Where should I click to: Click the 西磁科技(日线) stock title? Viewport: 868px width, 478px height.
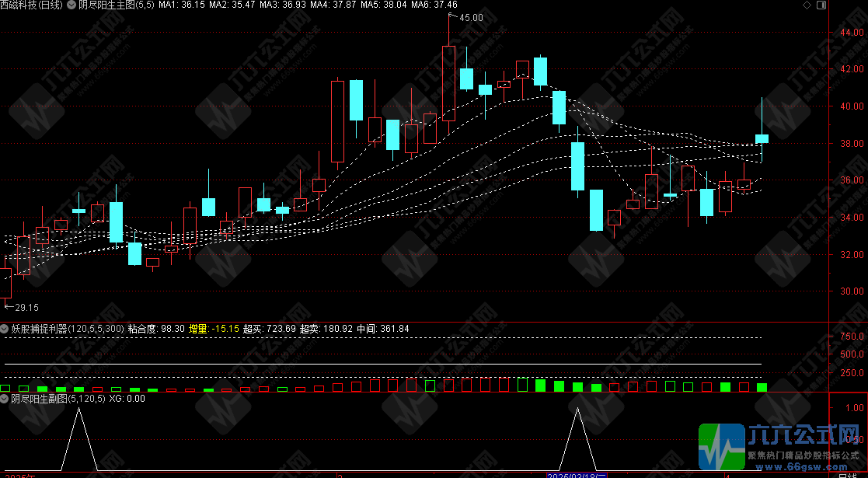(x=32, y=5)
